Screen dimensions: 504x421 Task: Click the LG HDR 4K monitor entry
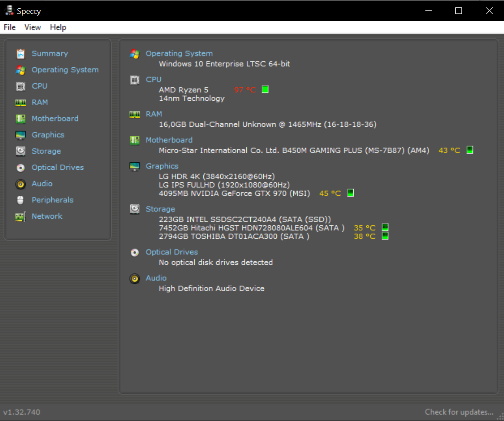tap(217, 177)
